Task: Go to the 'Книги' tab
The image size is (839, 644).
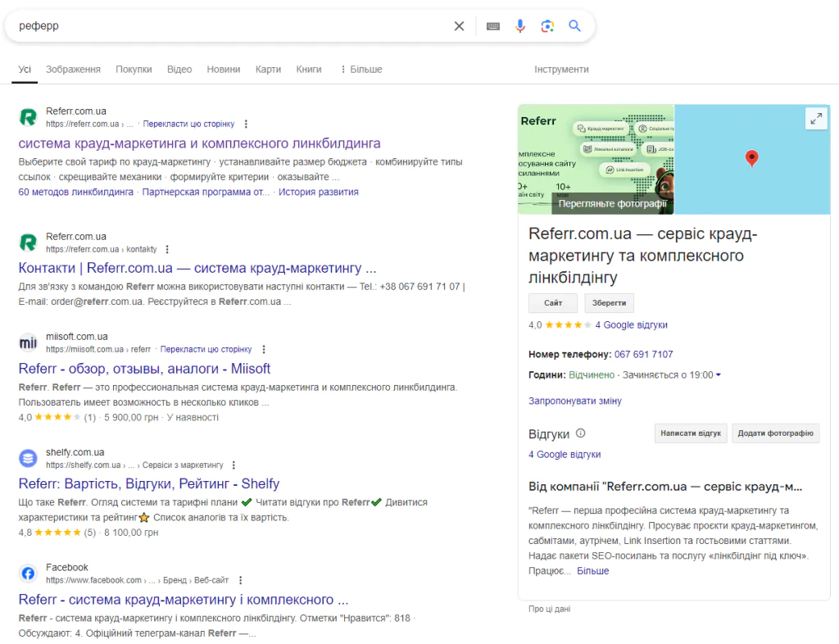Action: pos(309,70)
